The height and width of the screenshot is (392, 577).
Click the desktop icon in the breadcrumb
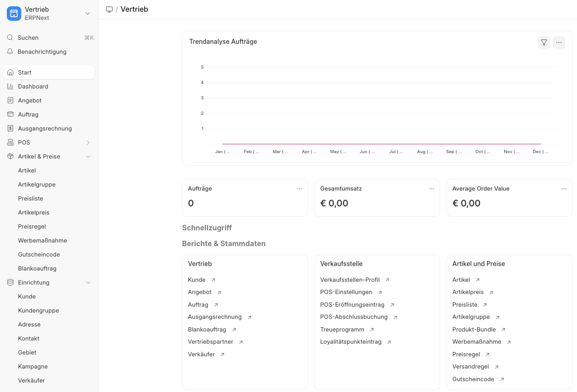tap(109, 9)
